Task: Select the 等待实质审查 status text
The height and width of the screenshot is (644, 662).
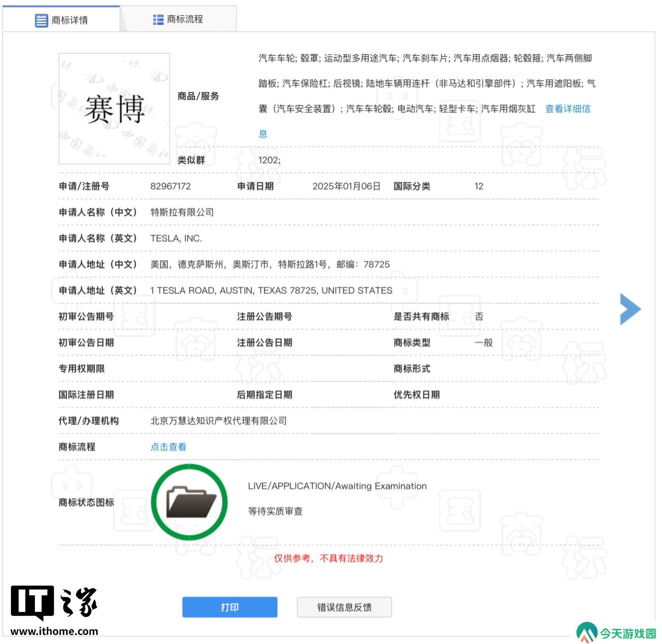Action: (x=275, y=511)
